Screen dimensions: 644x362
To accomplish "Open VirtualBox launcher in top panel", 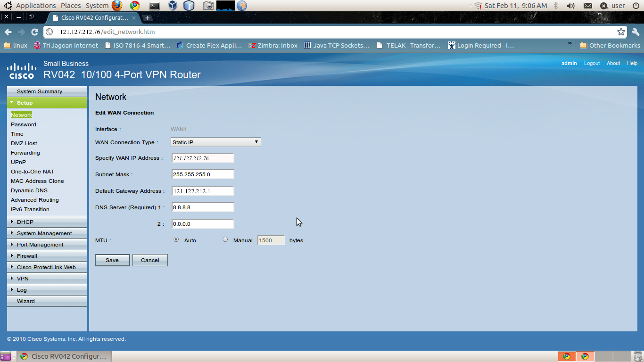I will [x=172, y=6].
